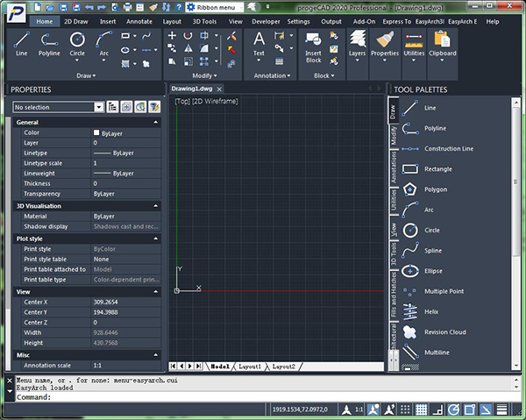
Task: Collapse the General section in Properties
Action: 155,122
